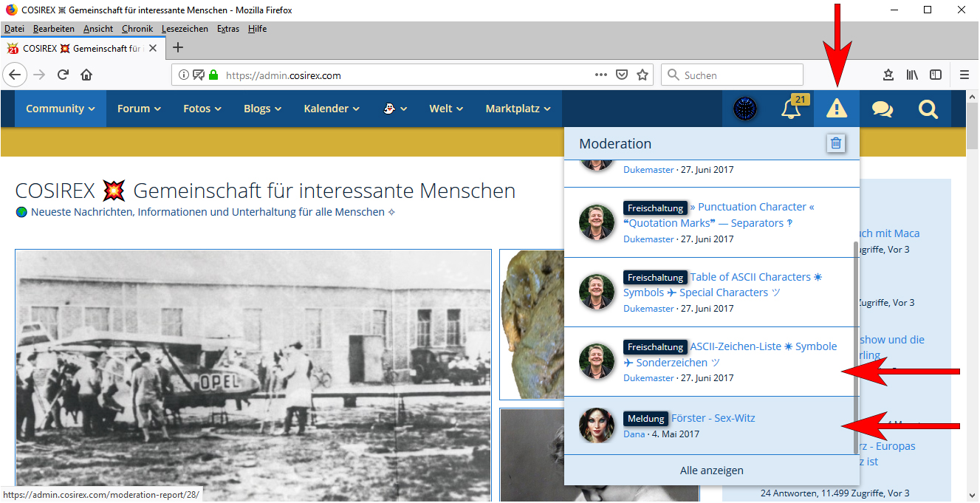Screen dimensions: 980x503
Task: Toggle Firefox sidebar icon
Action: pyautogui.click(x=936, y=75)
